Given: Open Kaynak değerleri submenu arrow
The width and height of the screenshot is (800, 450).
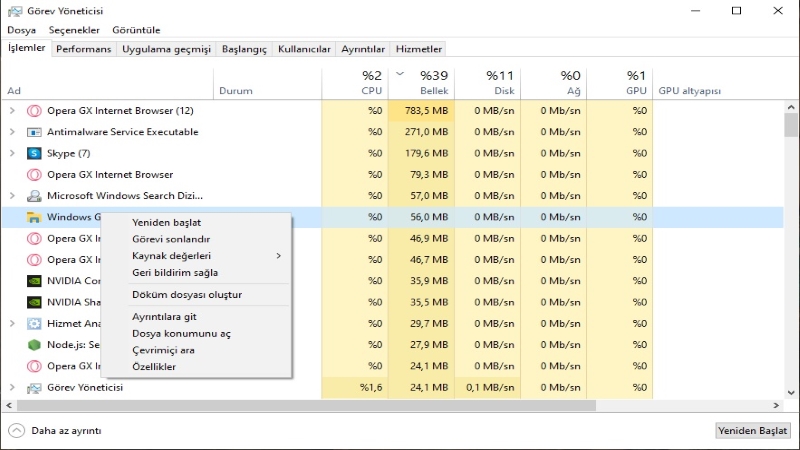Looking at the screenshot, I should coord(279,256).
